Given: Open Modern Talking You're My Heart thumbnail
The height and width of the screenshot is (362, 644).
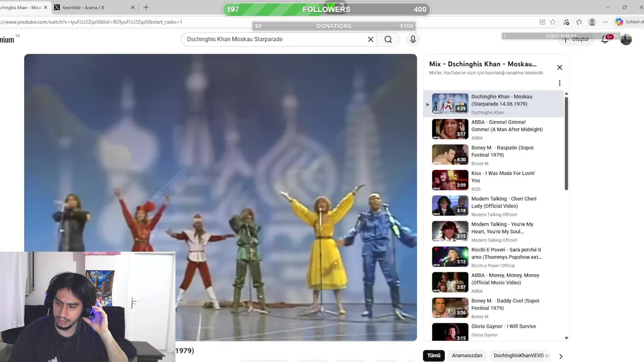Looking at the screenshot, I should pyautogui.click(x=450, y=231).
